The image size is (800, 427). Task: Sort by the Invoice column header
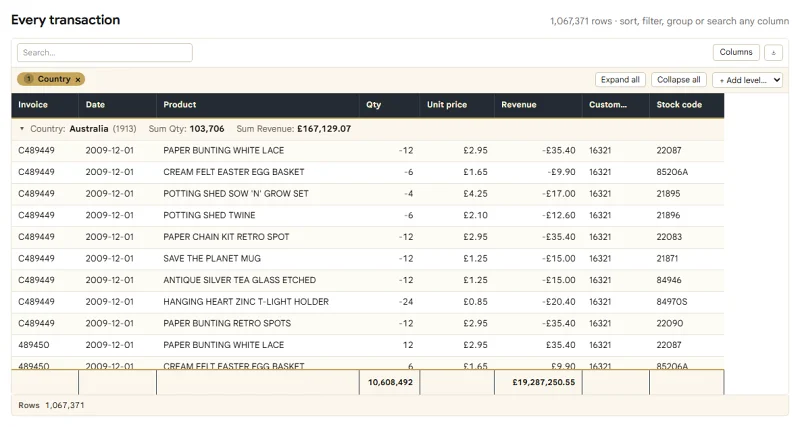[45, 105]
